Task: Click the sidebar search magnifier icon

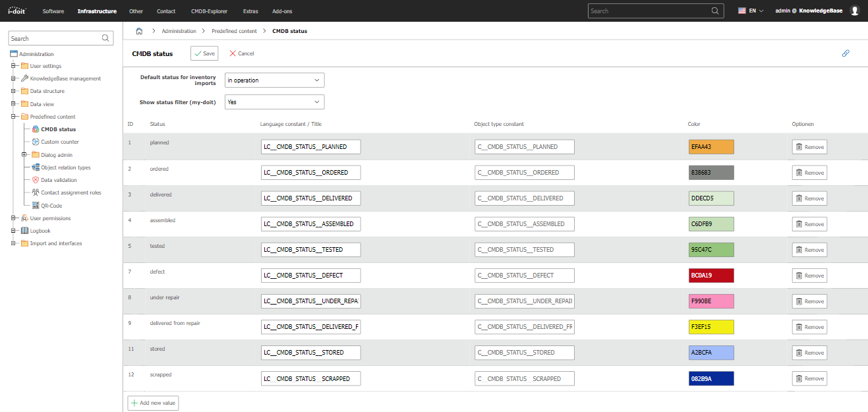Action: pyautogui.click(x=106, y=38)
